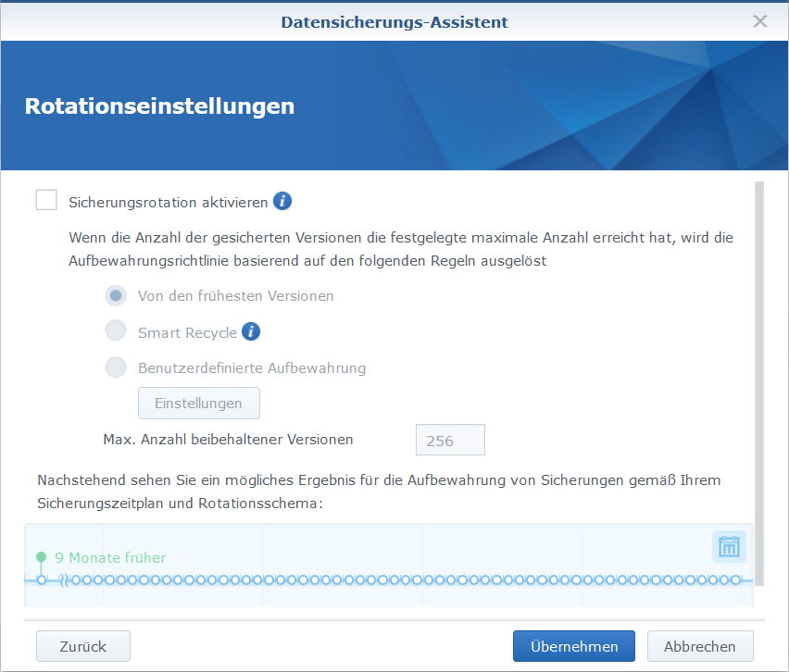Cancel the wizard via Abbrechen

click(x=699, y=646)
